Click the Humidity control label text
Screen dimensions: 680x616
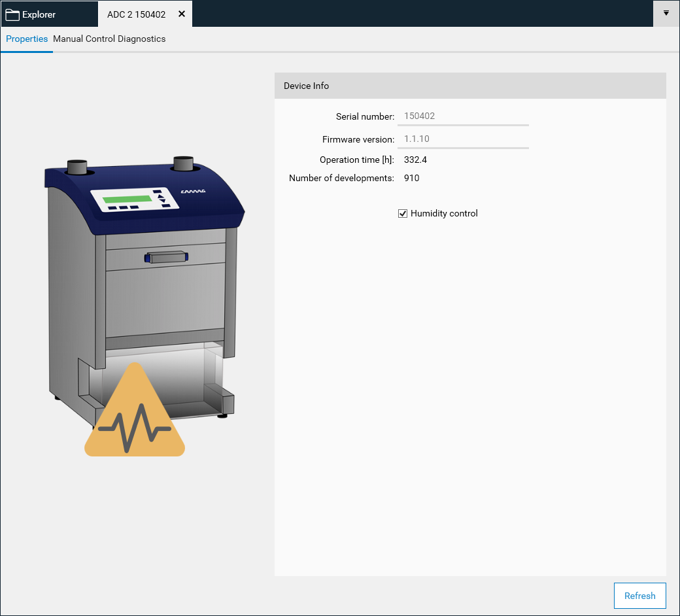(x=444, y=213)
